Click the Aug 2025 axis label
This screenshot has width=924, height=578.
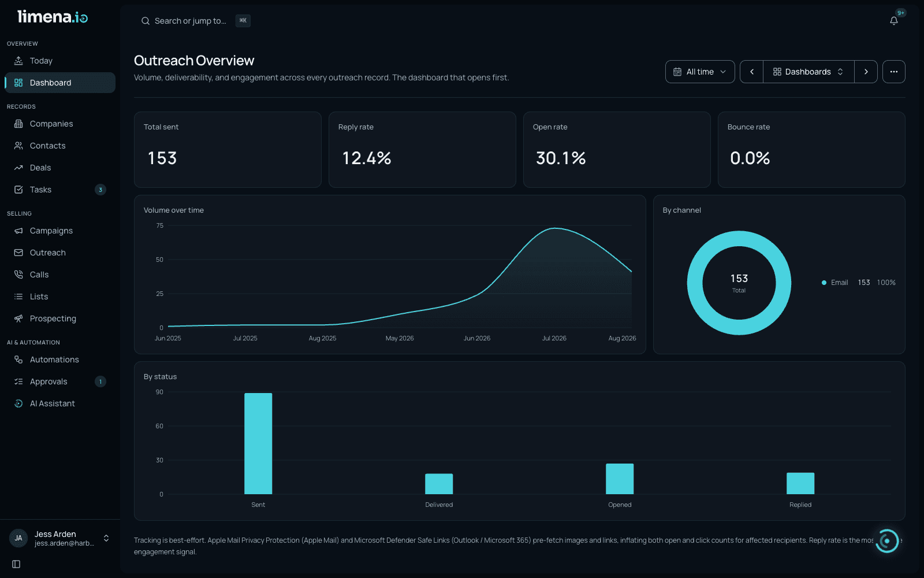pyautogui.click(x=322, y=338)
